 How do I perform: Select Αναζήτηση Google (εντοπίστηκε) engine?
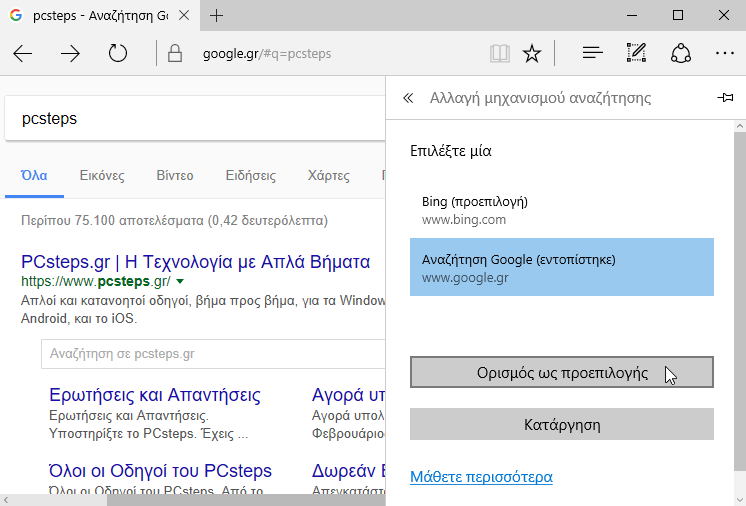[x=562, y=267]
